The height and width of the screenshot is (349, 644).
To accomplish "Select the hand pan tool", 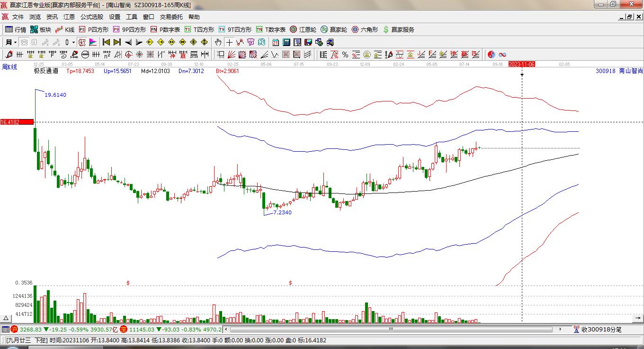I will (218, 42).
